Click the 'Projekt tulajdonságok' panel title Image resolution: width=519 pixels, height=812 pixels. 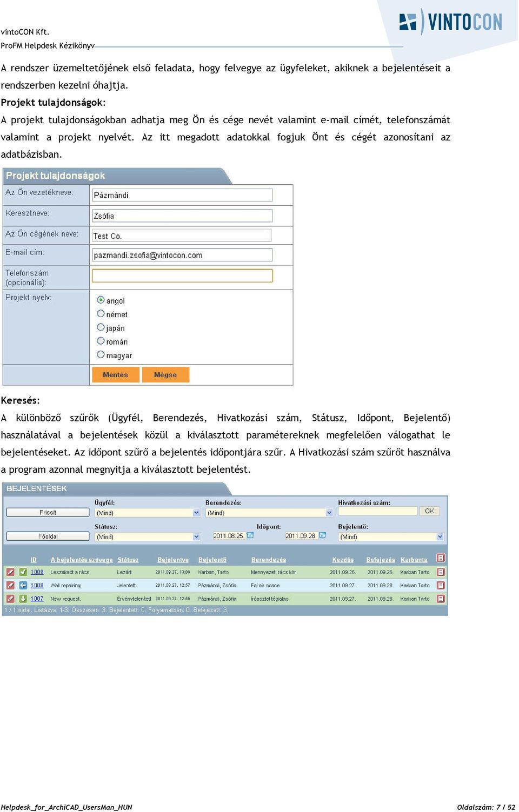[x=55, y=176]
